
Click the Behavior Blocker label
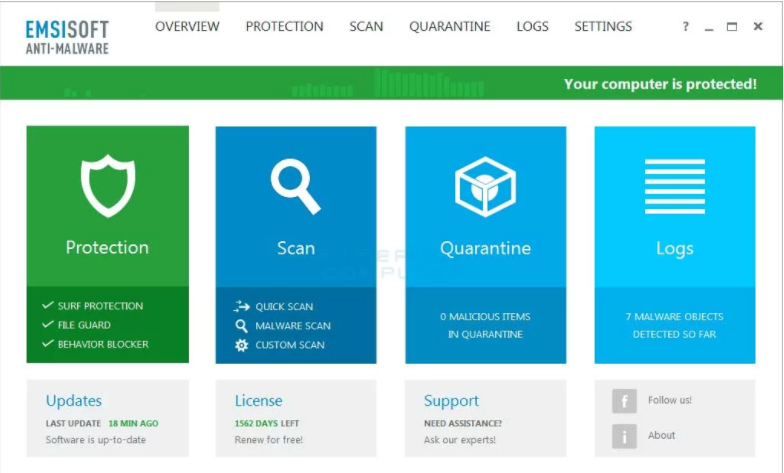[x=103, y=344]
